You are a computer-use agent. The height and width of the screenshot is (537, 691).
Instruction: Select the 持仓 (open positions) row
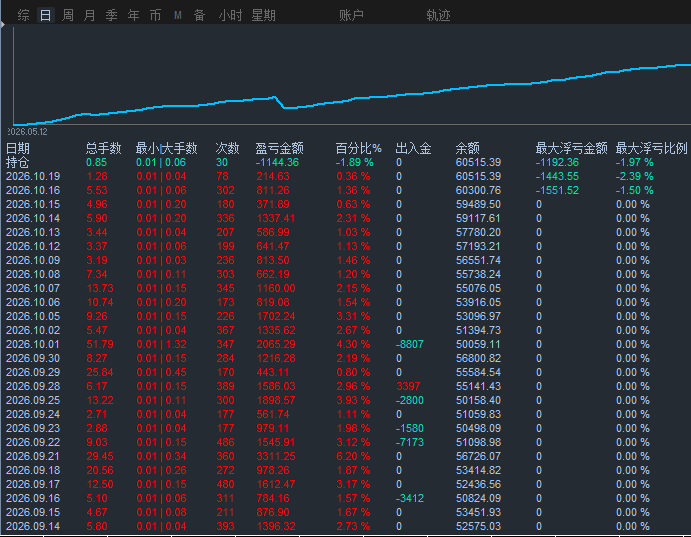coord(346,162)
